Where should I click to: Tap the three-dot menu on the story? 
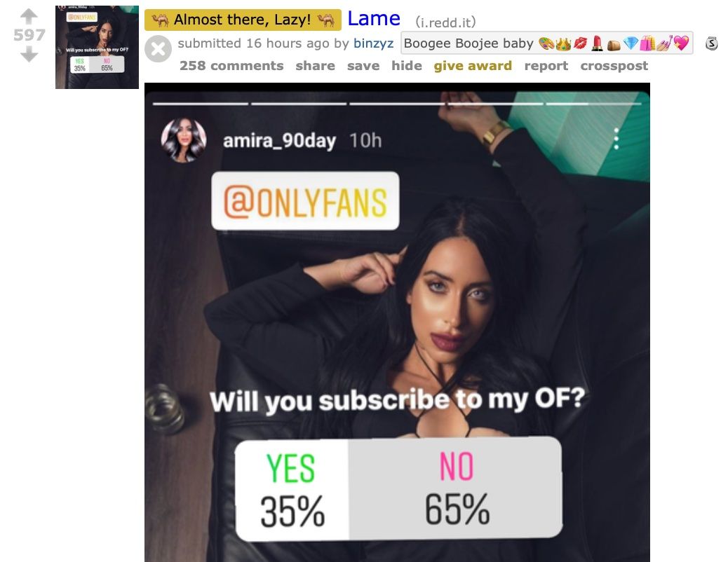(x=616, y=139)
